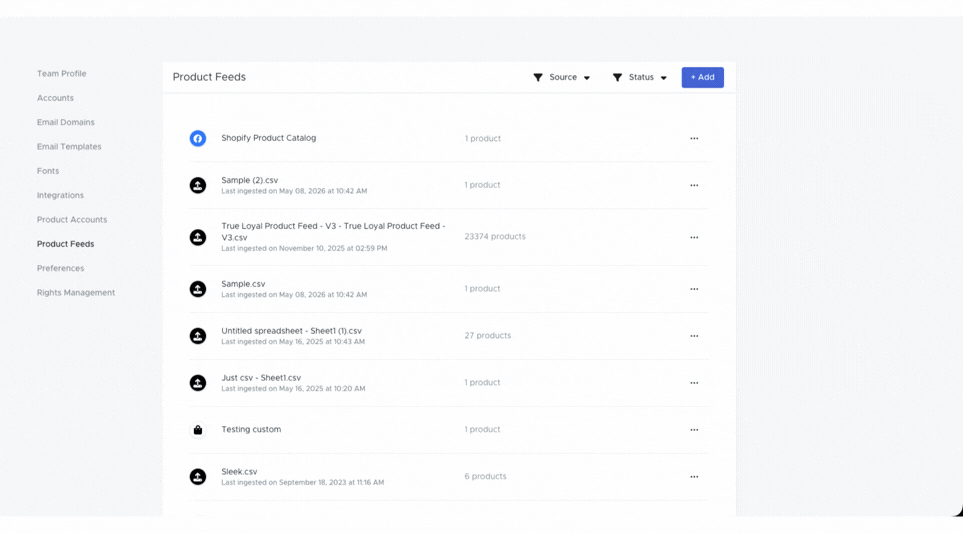Click '1 product' in the Testing custom row

click(482, 430)
